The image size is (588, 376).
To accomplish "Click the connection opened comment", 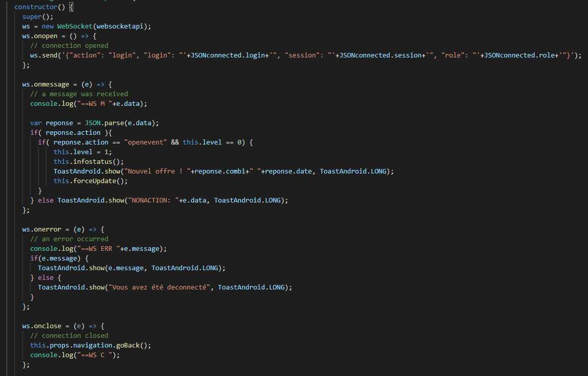I will (x=69, y=45).
